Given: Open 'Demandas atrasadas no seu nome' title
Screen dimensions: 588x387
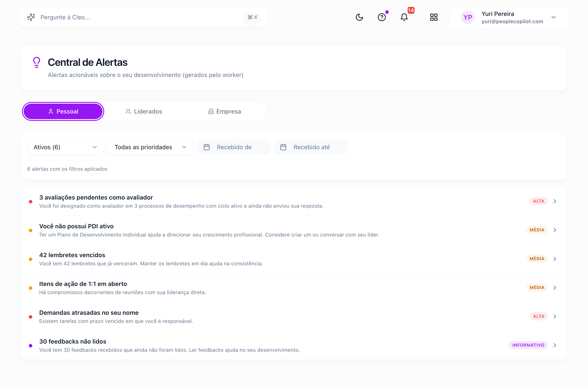Looking at the screenshot, I should pos(89,313).
